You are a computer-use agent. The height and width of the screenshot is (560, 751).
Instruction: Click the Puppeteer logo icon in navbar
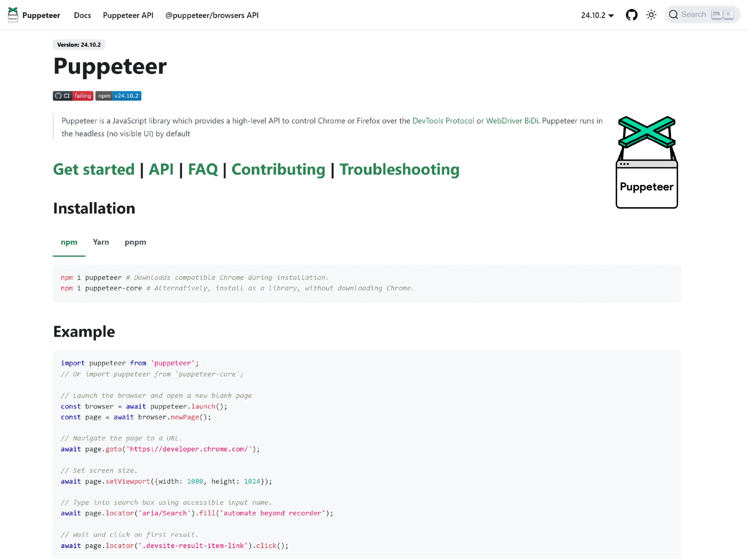click(13, 15)
